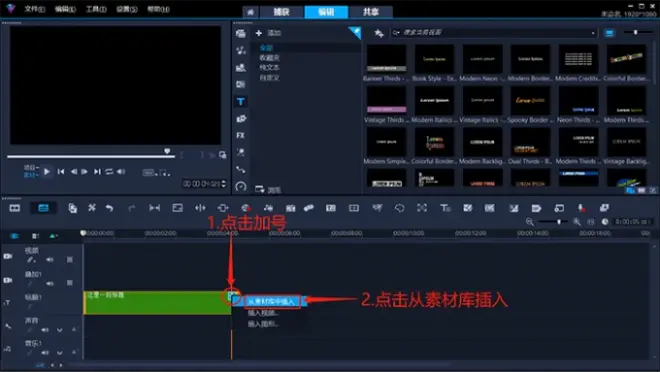Viewport: 660px width, 372px height.
Task: Click in the library search field
Action: pyautogui.click(x=493, y=33)
